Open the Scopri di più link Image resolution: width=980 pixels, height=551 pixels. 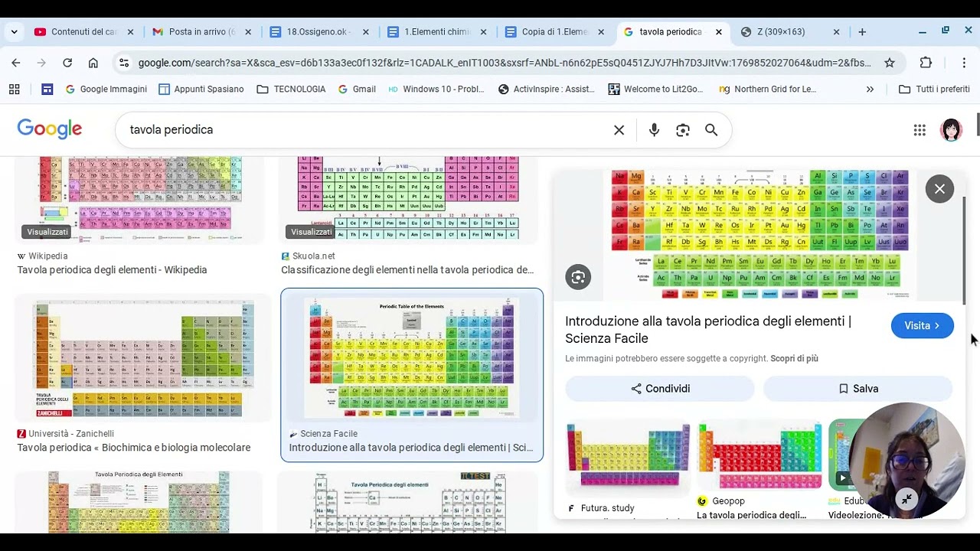794,359
